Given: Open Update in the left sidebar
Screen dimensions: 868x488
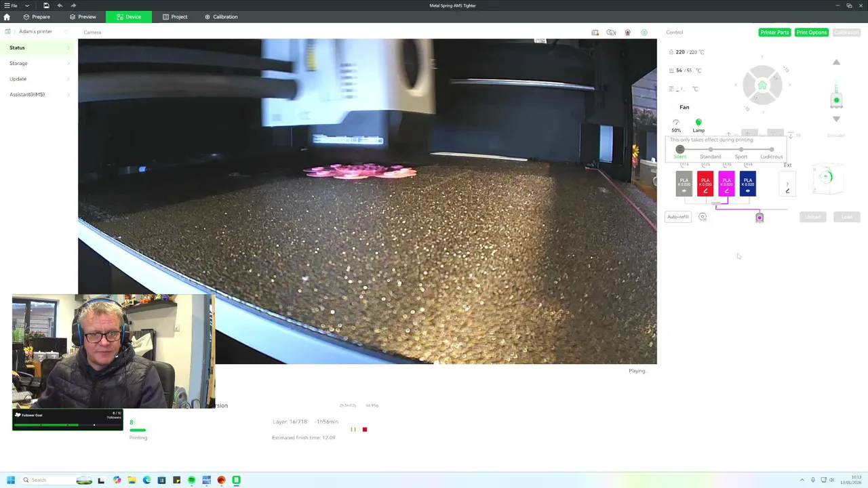Looking at the screenshot, I should [x=38, y=79].
